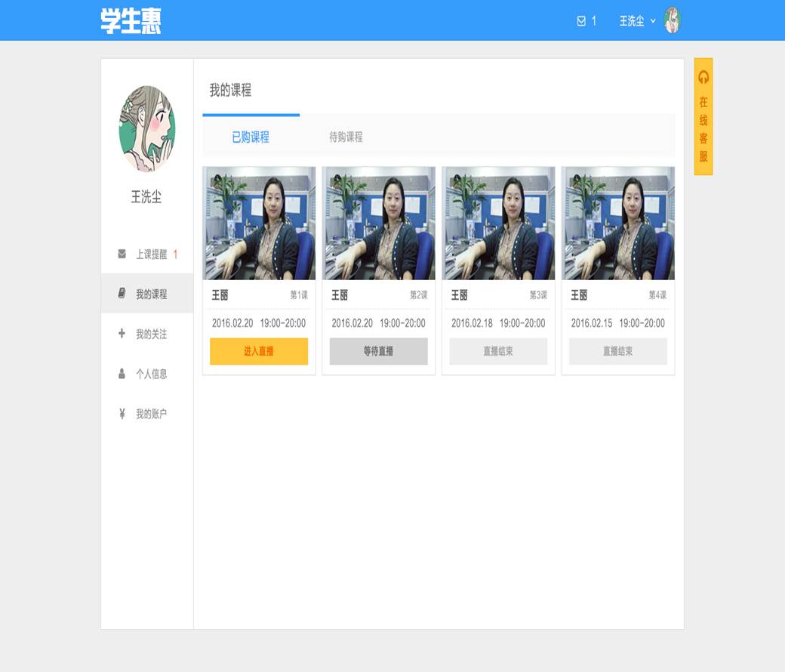Screen dimensions: 785x672
Task: Open the notification checkbox icon in header
Action: pyautogui.click(x=581, y=21)
